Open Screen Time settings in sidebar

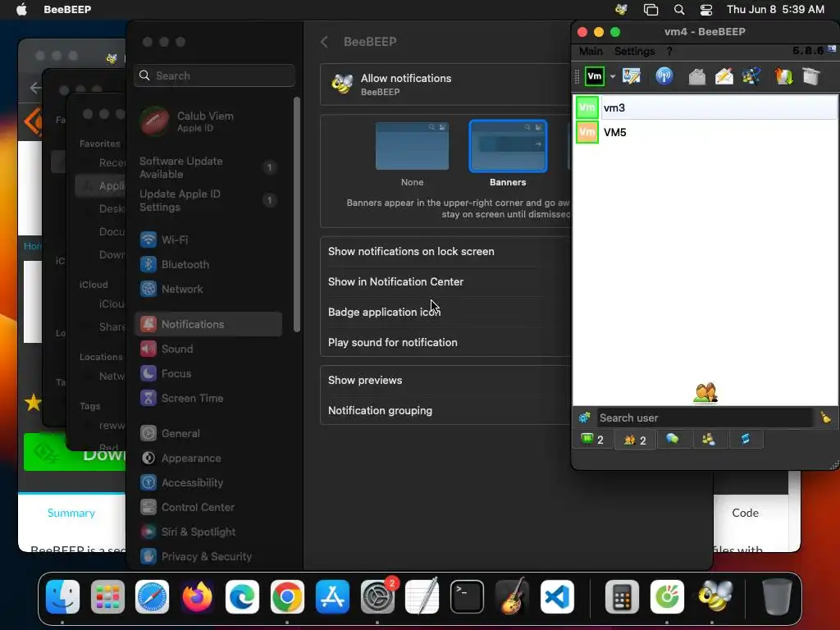pyautogui.click(x=208, y=398)
